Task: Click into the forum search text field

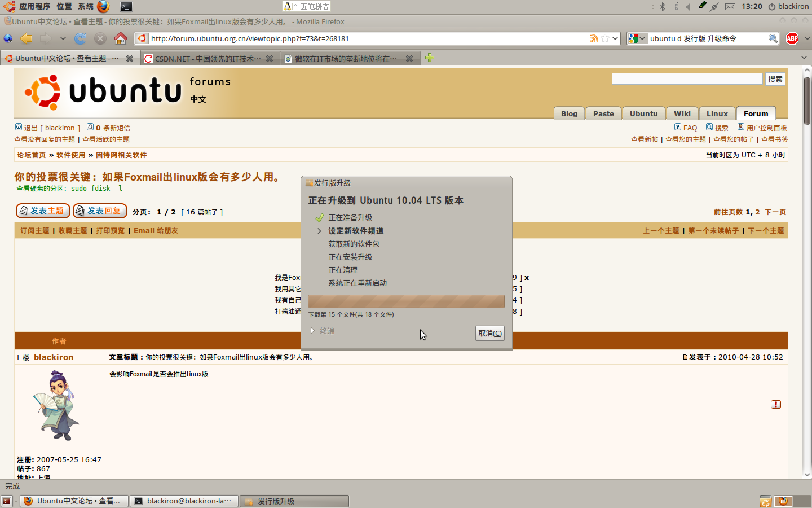Action: 687,79
